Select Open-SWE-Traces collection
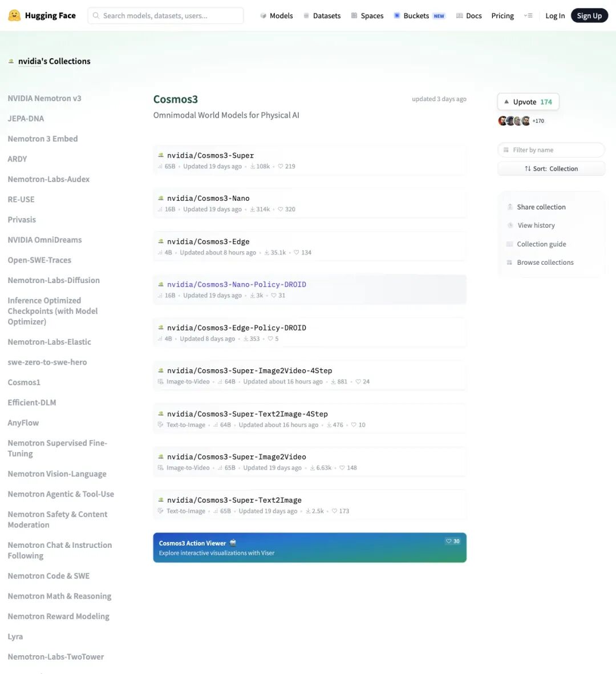The height and width of the screenshot is (674, 616). [39, 260]
